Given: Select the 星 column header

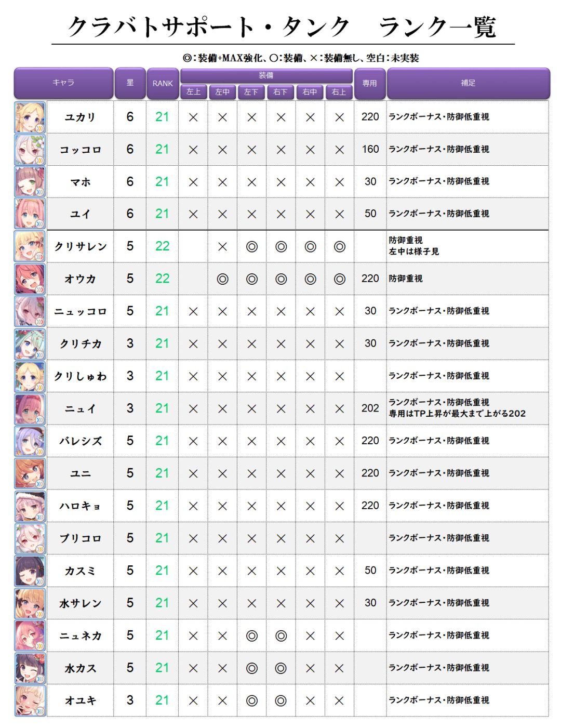Looking at the screenshot, I should click(130, 83).
